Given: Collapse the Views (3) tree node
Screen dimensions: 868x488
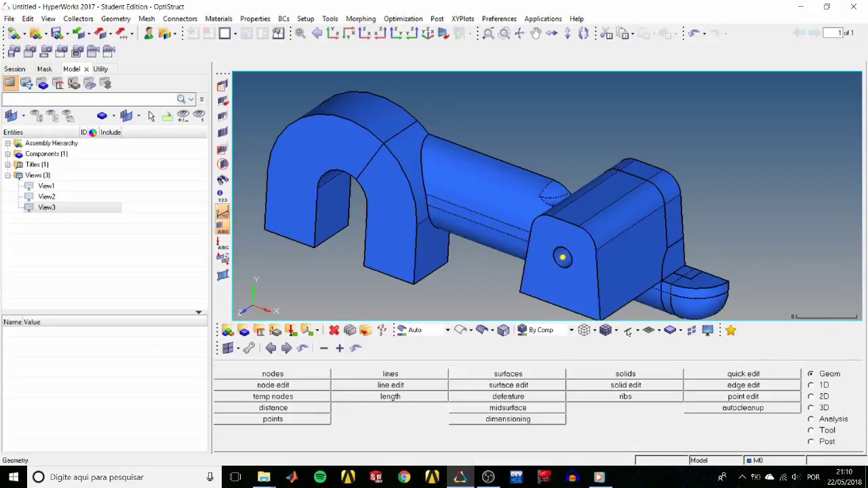Looking at the screenshot, I should [7, 176].
